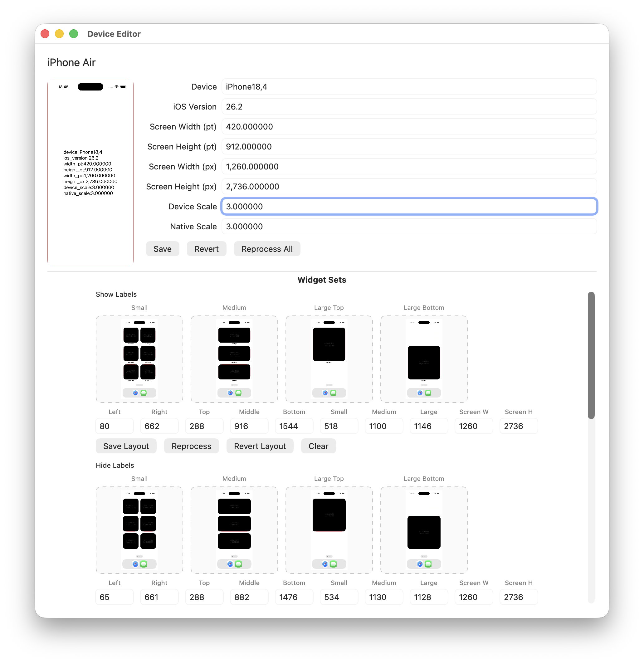Open Hide Labels Small widget thumbnail
This screenshot has width=644, height=664.
(139, 530)
